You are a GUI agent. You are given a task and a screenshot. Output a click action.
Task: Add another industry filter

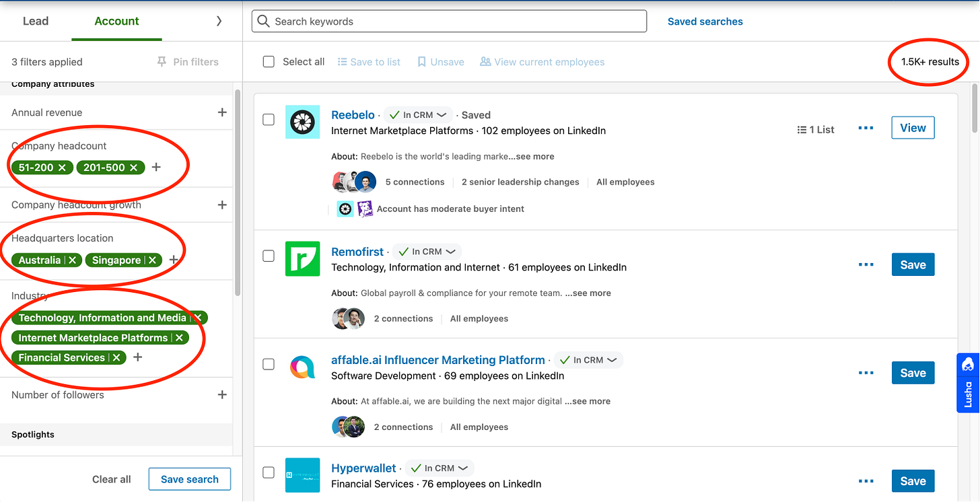pos(138,357)
